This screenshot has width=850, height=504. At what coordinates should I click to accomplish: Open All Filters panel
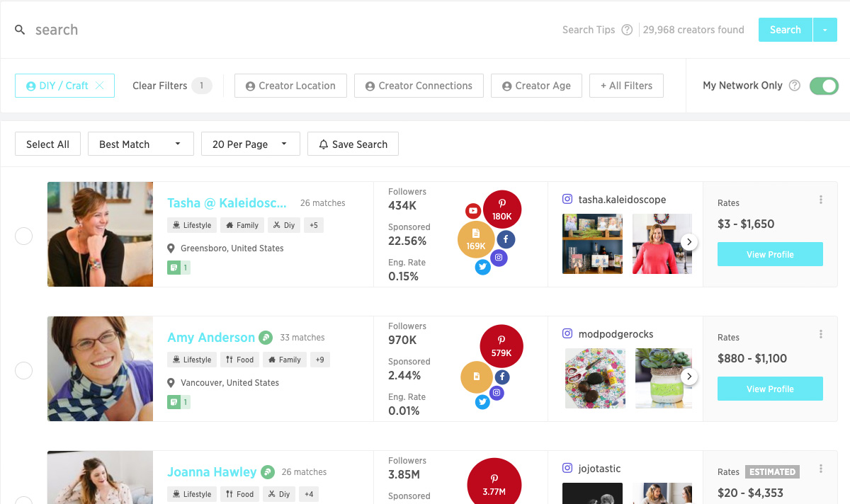coord(626,86)
